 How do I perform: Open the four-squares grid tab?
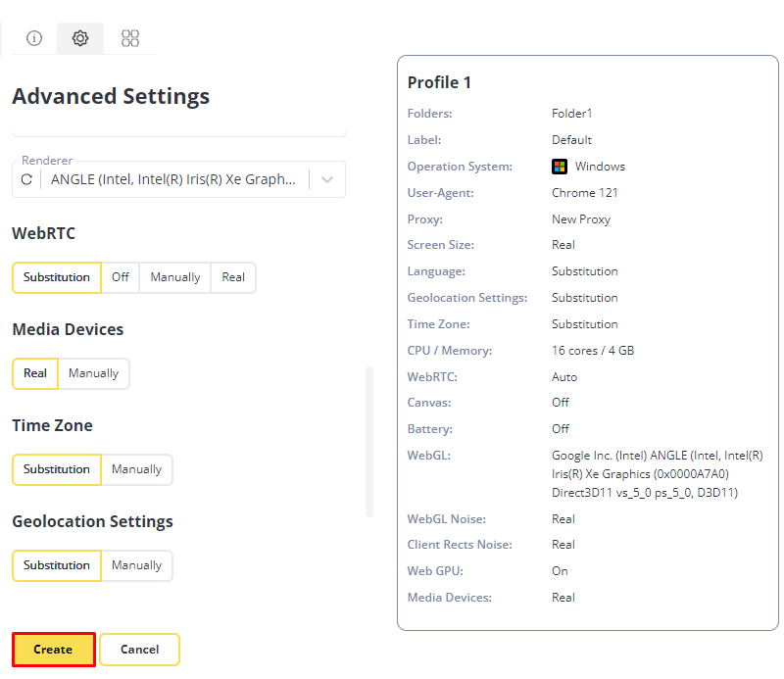pos(130,38)
